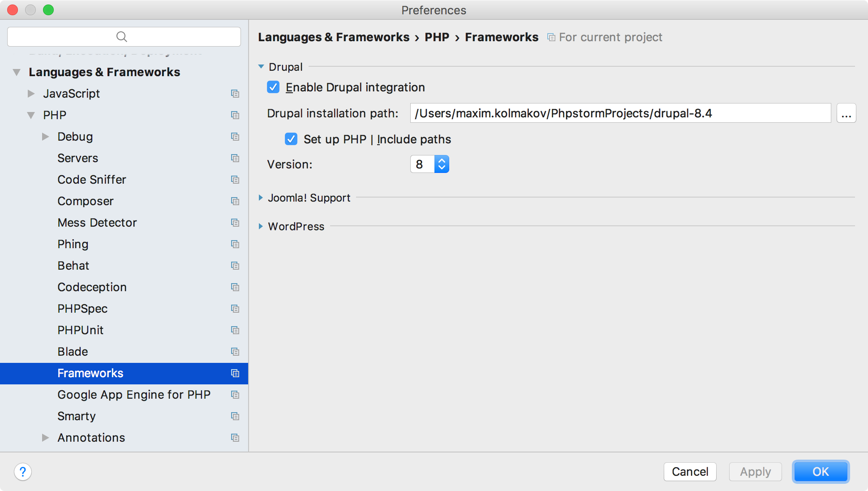Open help with the question mark button

tap(23, 472)
